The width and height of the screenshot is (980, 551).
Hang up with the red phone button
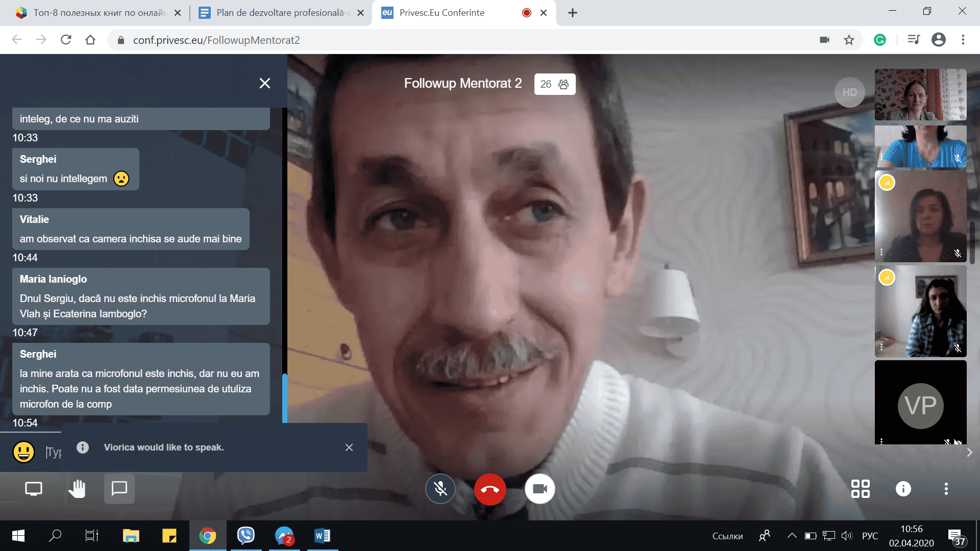[490, 489]
